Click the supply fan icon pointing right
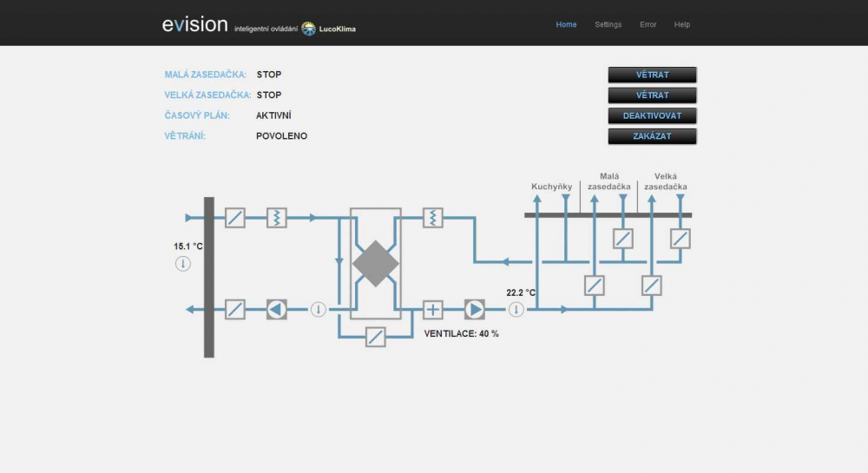 click(475, 309)
